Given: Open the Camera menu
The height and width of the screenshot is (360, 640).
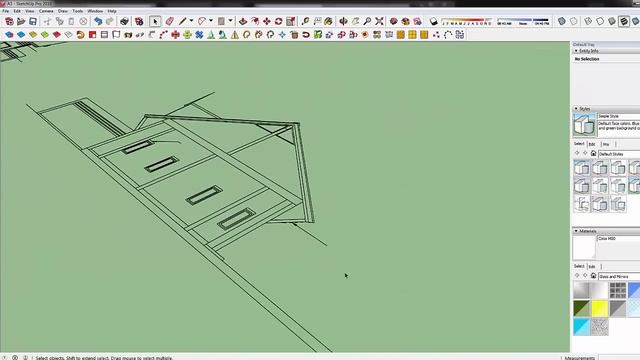Looking at the screenshot, I should (46, 11).
